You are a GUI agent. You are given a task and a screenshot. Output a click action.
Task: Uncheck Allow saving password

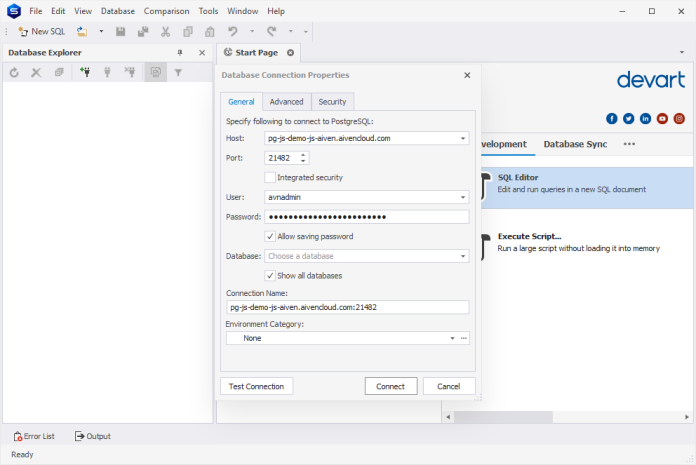click(270, 236)
